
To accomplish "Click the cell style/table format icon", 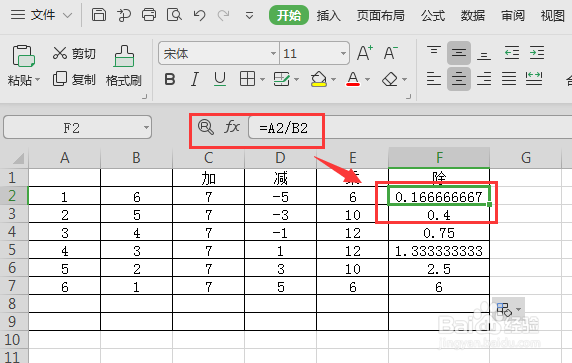I will pos(282,79).
